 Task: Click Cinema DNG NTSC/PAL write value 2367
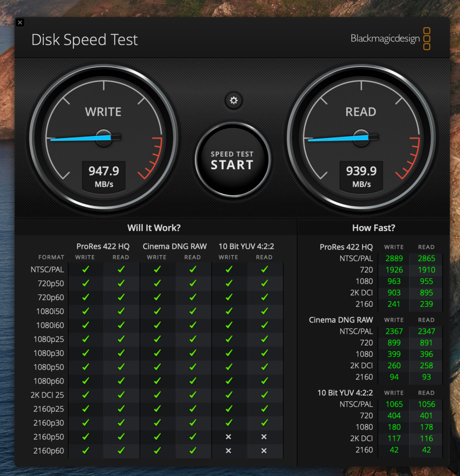point(394,331)
